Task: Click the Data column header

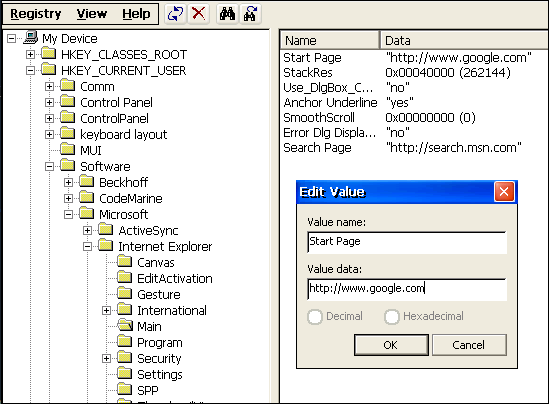Action: [465, 40]
